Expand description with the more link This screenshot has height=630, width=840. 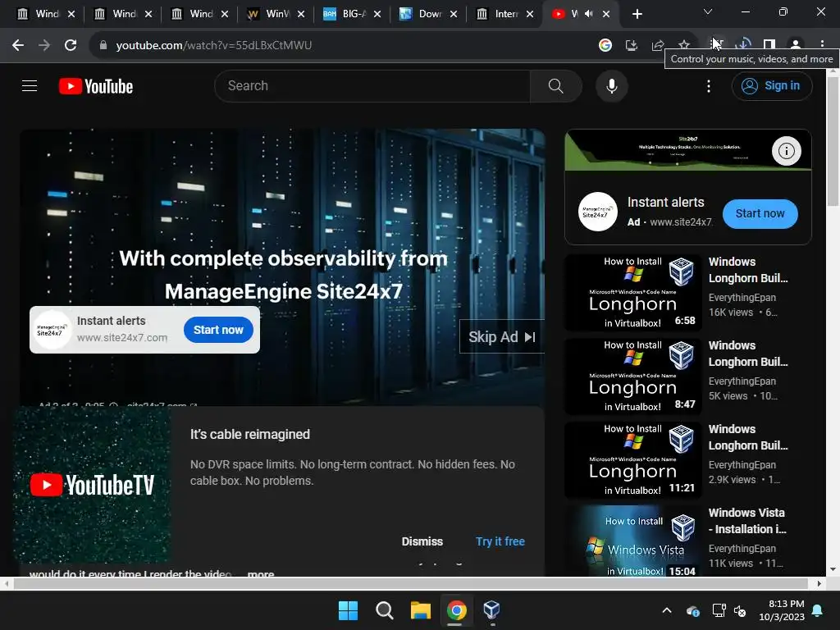[260, 573]
